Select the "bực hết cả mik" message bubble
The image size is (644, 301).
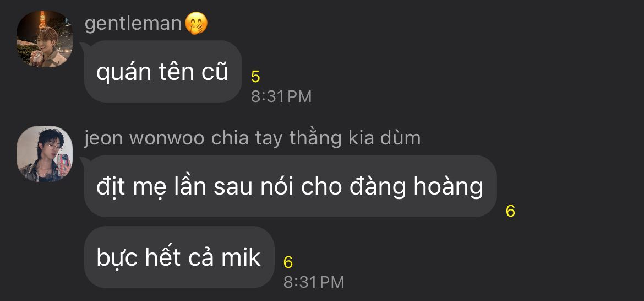pyautogui.click(x=179, y=257)
